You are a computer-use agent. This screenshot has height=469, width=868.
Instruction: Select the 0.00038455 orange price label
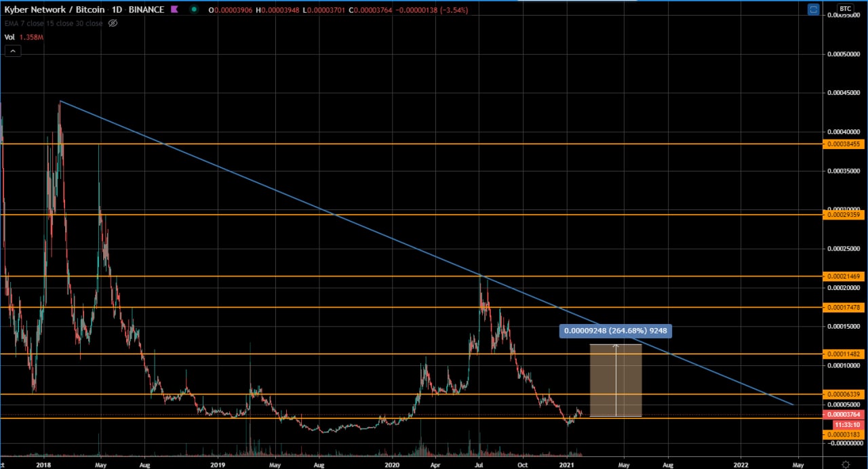845,144
